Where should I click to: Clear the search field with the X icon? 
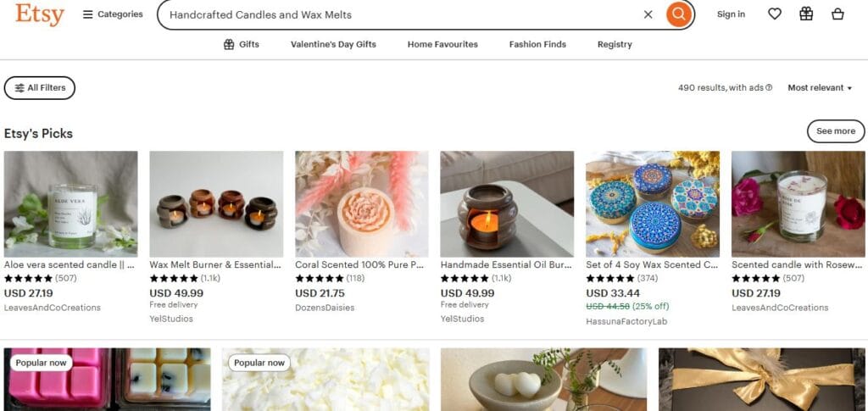[648, 14]
